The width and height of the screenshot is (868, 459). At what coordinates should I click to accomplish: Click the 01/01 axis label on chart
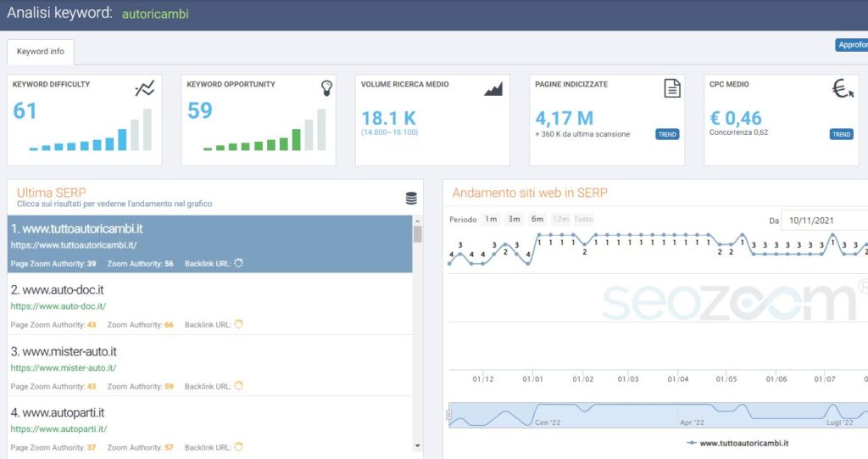point(532,379)
